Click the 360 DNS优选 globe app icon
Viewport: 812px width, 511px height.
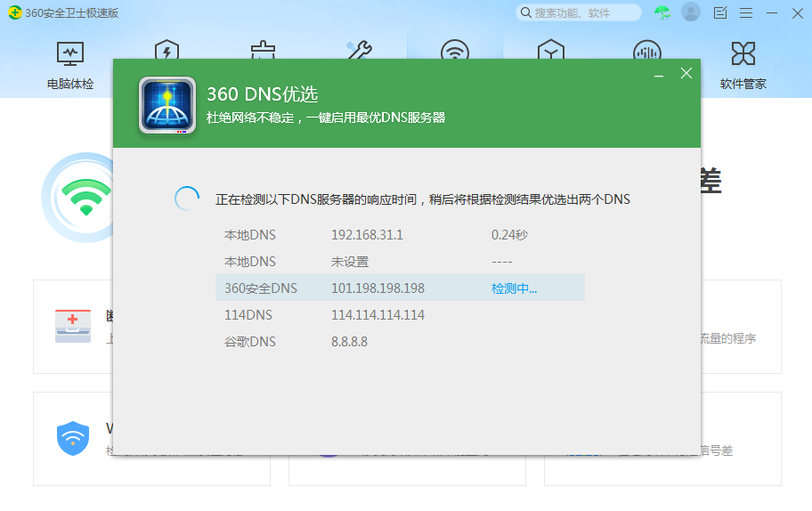pos(167,105)
